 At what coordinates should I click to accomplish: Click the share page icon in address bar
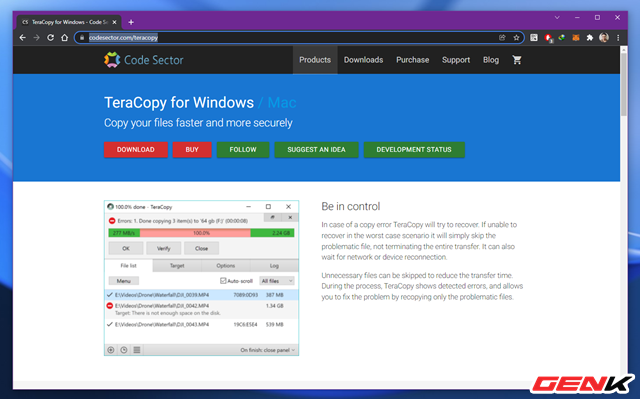point(502,38)
